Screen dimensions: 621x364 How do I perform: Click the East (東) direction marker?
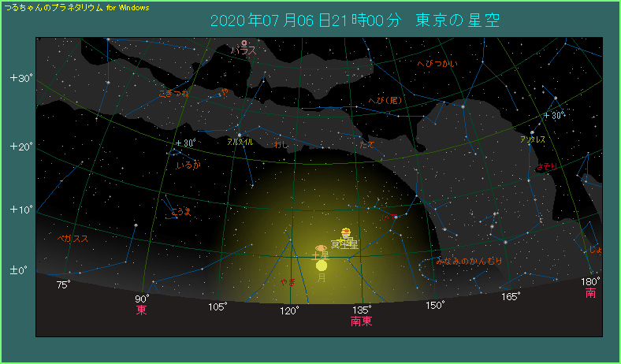coord(142,310)
